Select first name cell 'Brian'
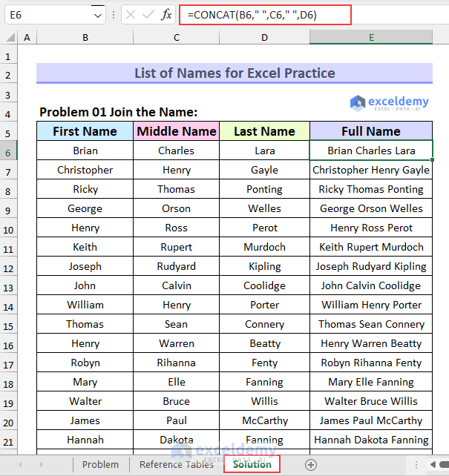The height and width of the screenshot is (476, 449). pos(85,151)
